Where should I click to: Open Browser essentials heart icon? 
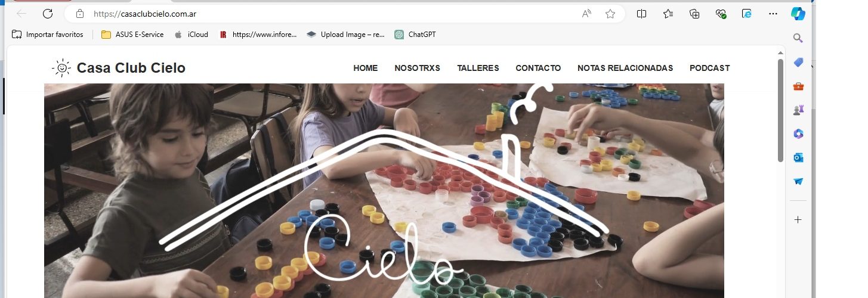coord(721,14)
